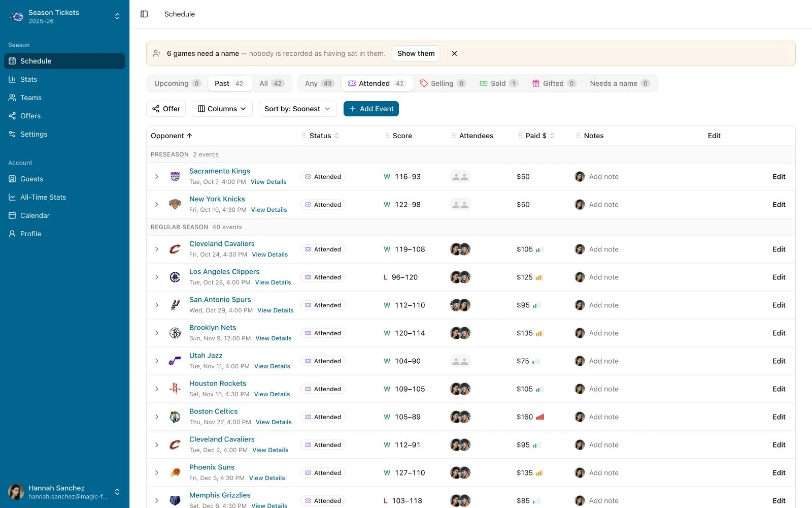Click empty attendees icon for Sacramento Kings
812x508 pixels.
[460, 177]
